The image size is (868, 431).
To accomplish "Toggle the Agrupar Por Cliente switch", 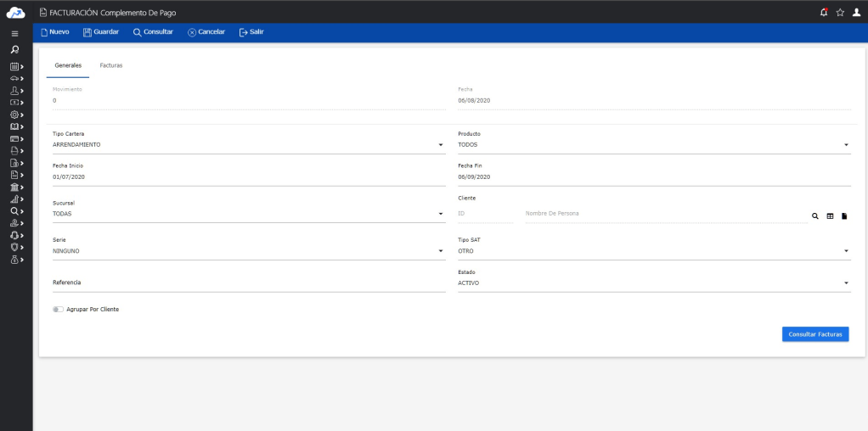I will pos(58,310).
